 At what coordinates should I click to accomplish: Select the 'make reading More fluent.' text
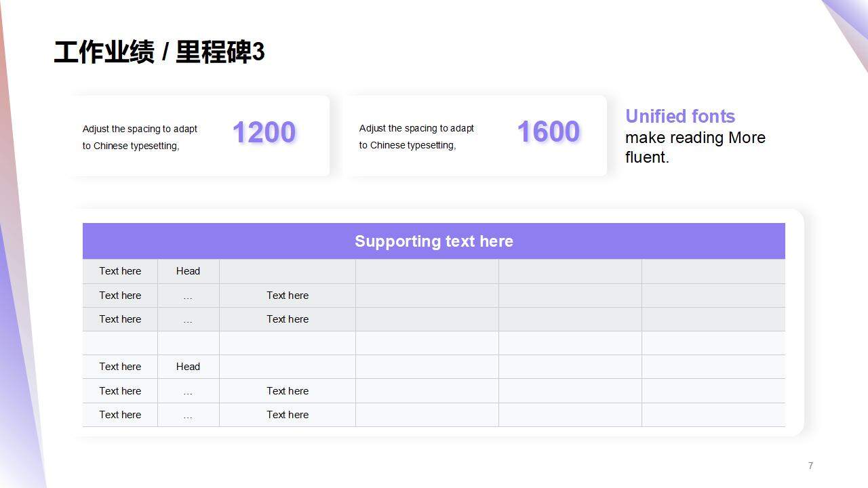[695, 147]
